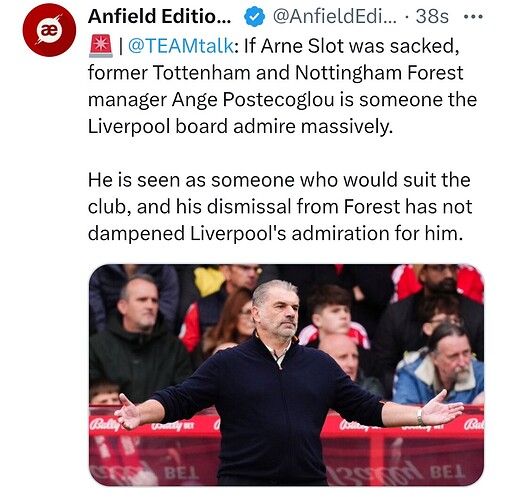
Task: Select paragraph starting He is seen as
Action: click(280, 207)
